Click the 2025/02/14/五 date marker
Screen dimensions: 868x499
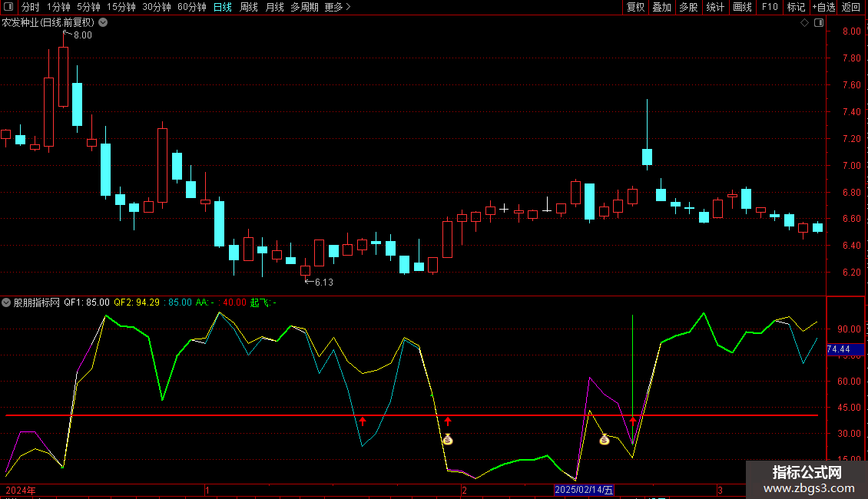(584, 490)
